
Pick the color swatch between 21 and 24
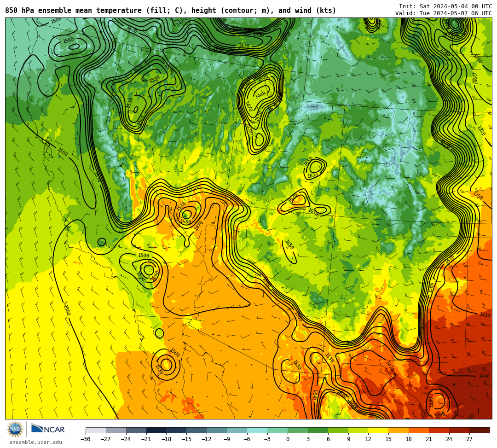coord(439,430)
